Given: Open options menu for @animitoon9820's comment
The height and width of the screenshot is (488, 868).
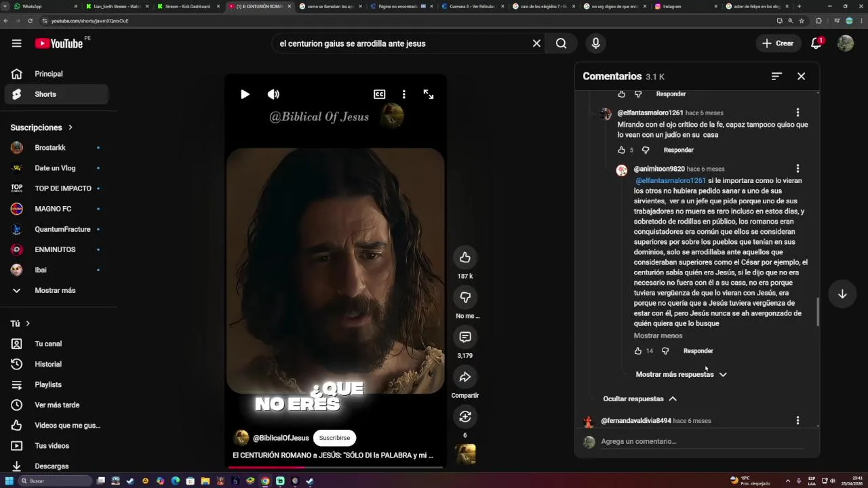Looking at the screenshot, I should (797, 168).
